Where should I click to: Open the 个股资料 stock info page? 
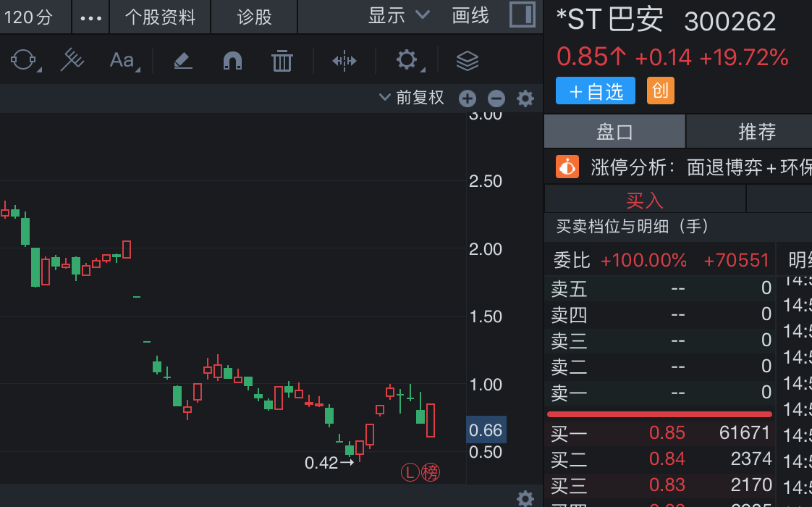coord(160,17)
